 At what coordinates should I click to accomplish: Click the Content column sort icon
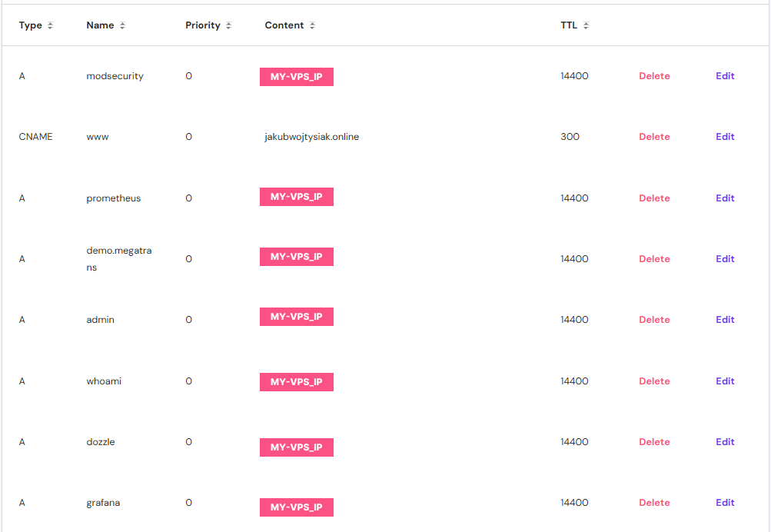tap(312, 26)
